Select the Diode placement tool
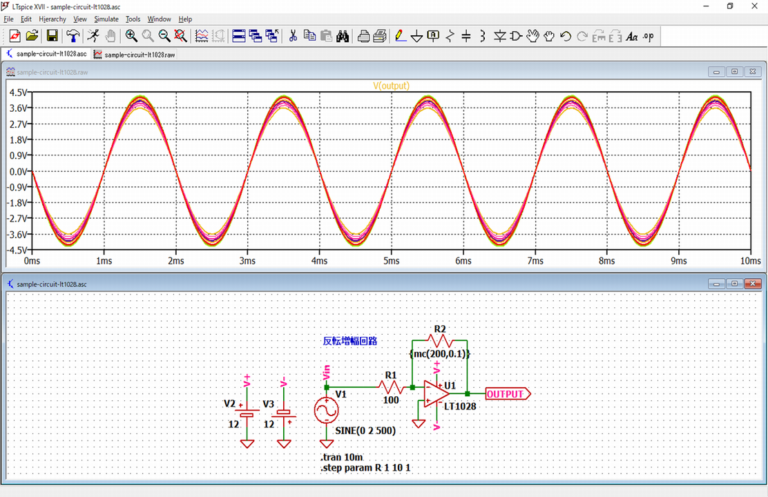The width and height of the screenshot is (768, 497). (500, 36)
